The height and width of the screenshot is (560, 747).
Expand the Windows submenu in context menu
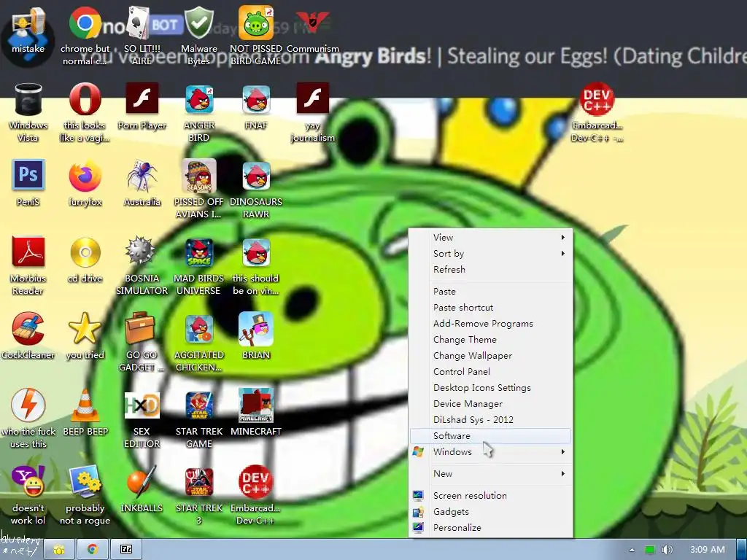(491, 451)
